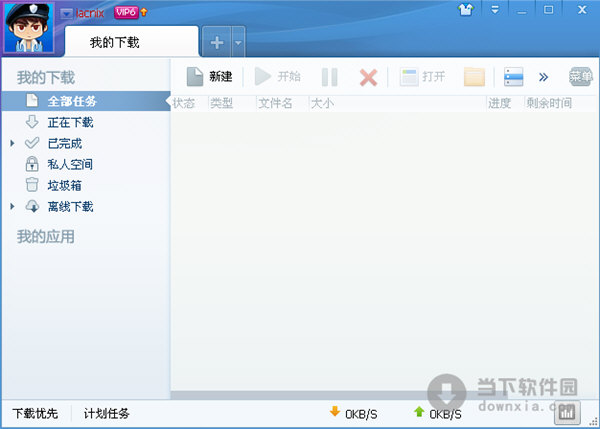Click the speed chart icon in status bar
This screenshot has height=429, width=600.
click(x=567, y=413)
